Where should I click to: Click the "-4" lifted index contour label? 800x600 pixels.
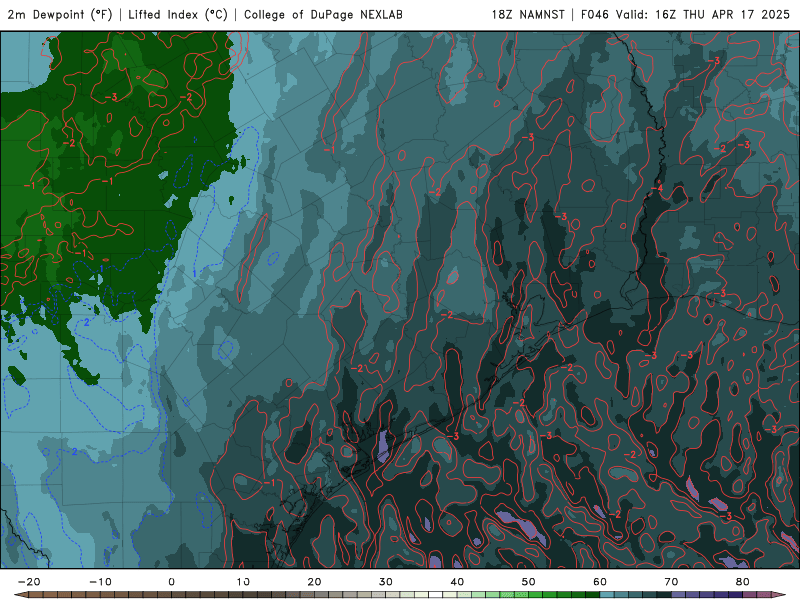tap(657, 189)
